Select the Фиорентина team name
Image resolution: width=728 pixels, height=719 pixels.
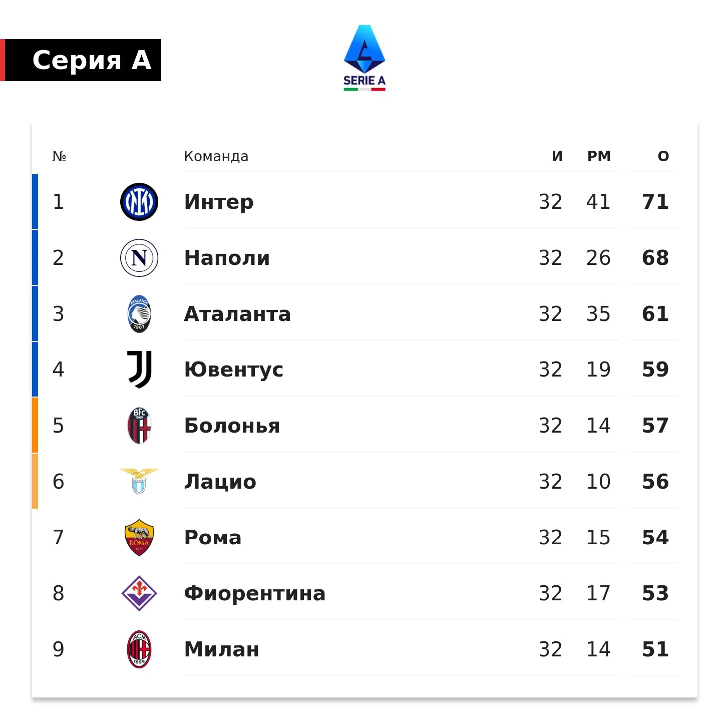[x=255, y=593]
